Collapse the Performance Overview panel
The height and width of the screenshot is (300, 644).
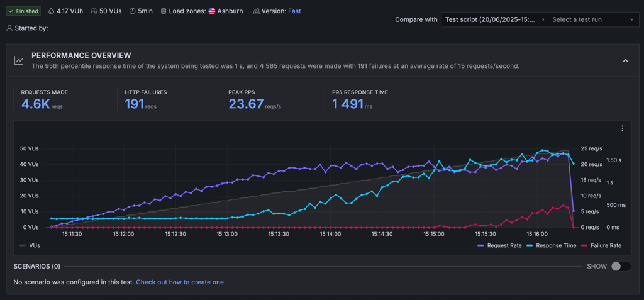pyautogui.click(x=626, y=61)
